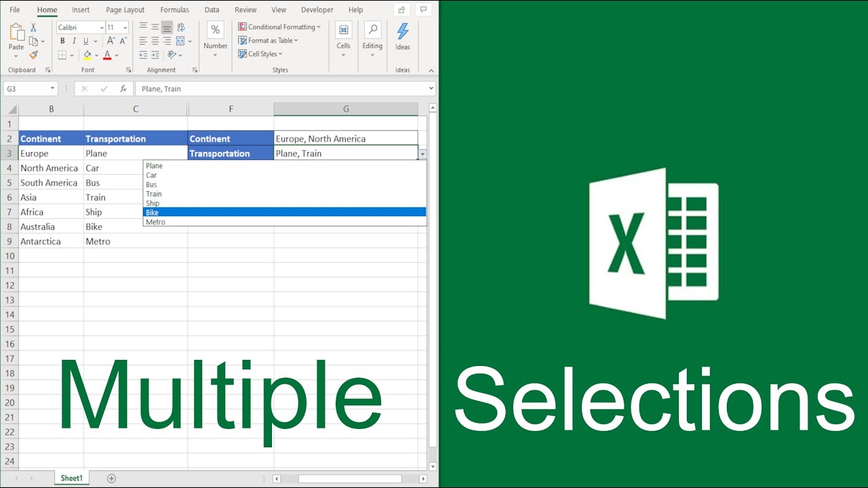Click the Share icon in title area
Screen dimensions: 868x488
(x=401, y=9)
